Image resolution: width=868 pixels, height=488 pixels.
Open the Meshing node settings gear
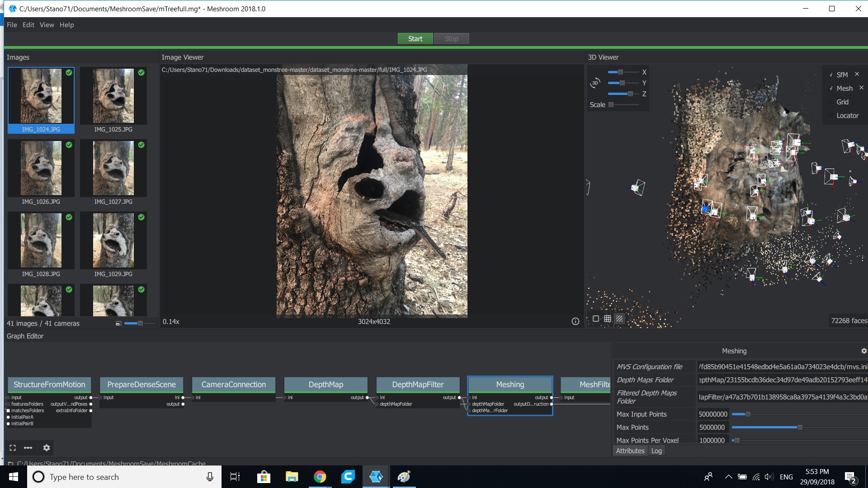[864, 351]
